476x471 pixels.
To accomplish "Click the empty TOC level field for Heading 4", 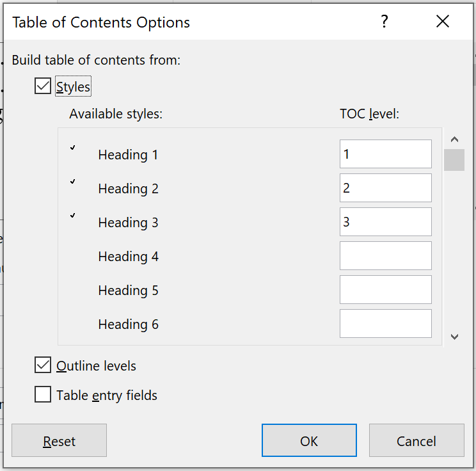I will pyautogui.click(x=386, y=256).
